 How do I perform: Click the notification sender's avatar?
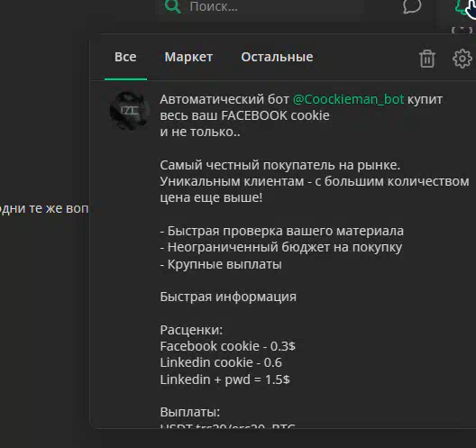tap(129, 111)
